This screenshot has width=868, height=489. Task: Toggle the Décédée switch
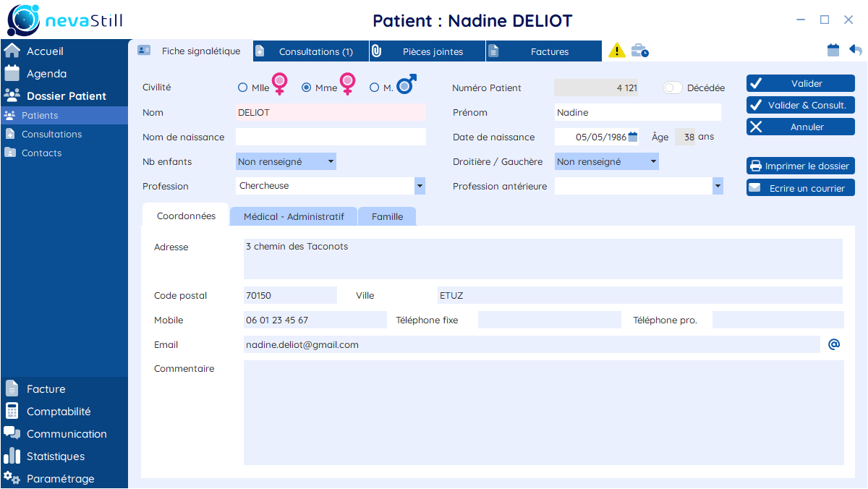point(673,88)
